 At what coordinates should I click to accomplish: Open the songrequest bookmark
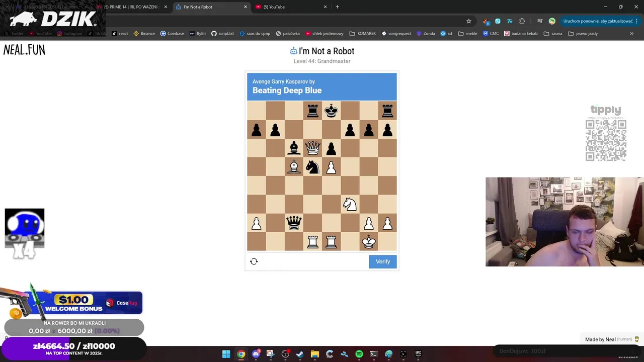tap(396, 34)
